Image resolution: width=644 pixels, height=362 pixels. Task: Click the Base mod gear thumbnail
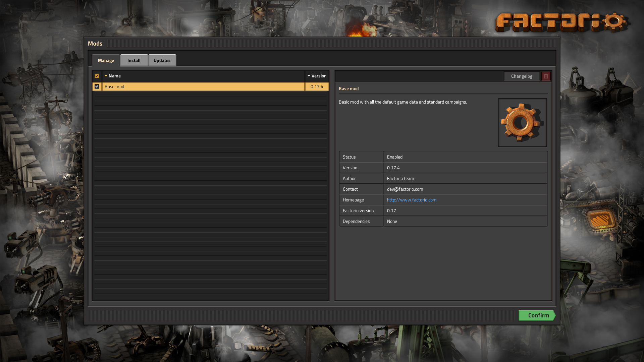(x=522, y=122)
